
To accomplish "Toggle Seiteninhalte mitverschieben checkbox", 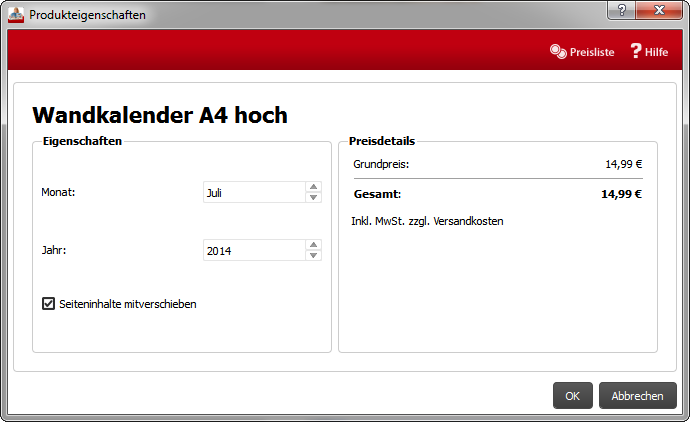I will coord(48,304).
